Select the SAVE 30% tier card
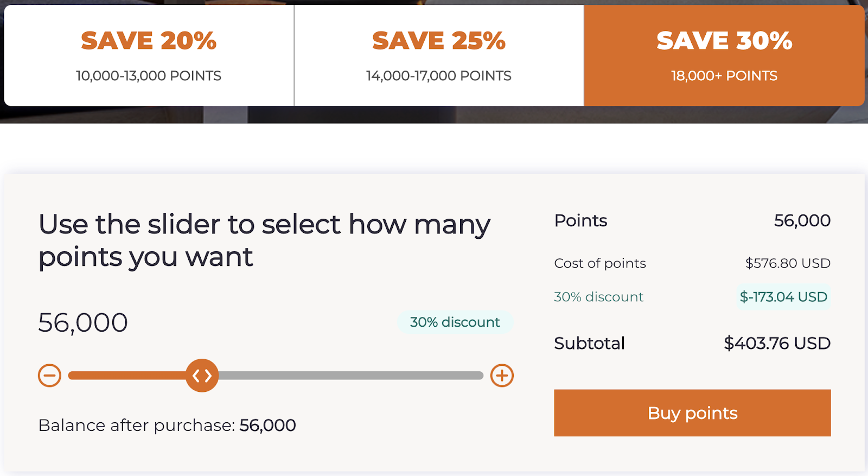The width and height of the screenshot is (868, 476). click(724, 55)
